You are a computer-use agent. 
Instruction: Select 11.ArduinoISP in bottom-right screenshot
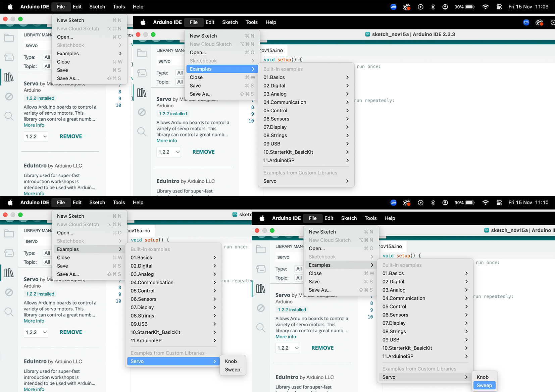point(425,356)
